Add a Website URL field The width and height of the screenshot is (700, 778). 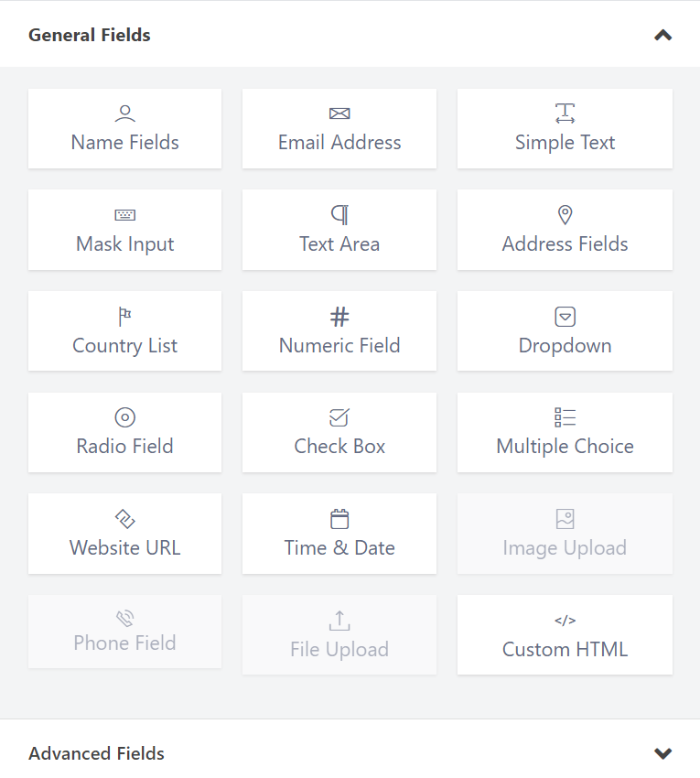pos(124,534)
